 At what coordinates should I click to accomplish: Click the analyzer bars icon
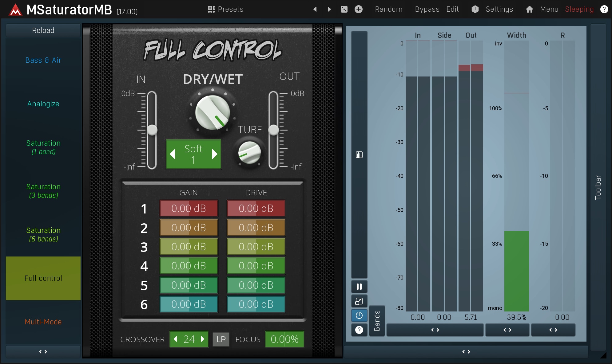[359, 155]
